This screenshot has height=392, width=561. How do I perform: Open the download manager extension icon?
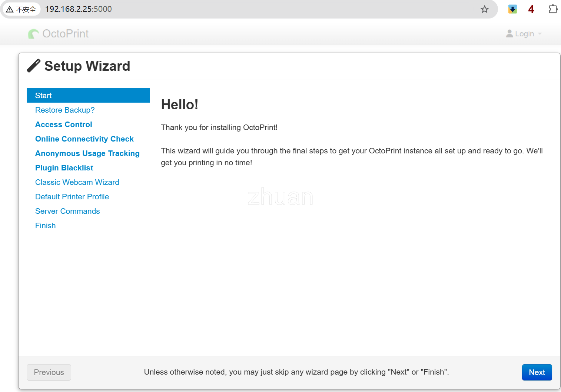pos(512,9)
